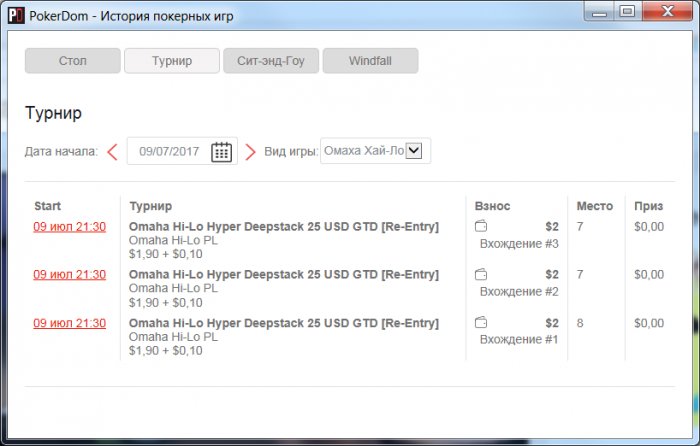
Task: Open 09 июл 21:30 link for Вхождение #1
Action: (x=70, y=323)
